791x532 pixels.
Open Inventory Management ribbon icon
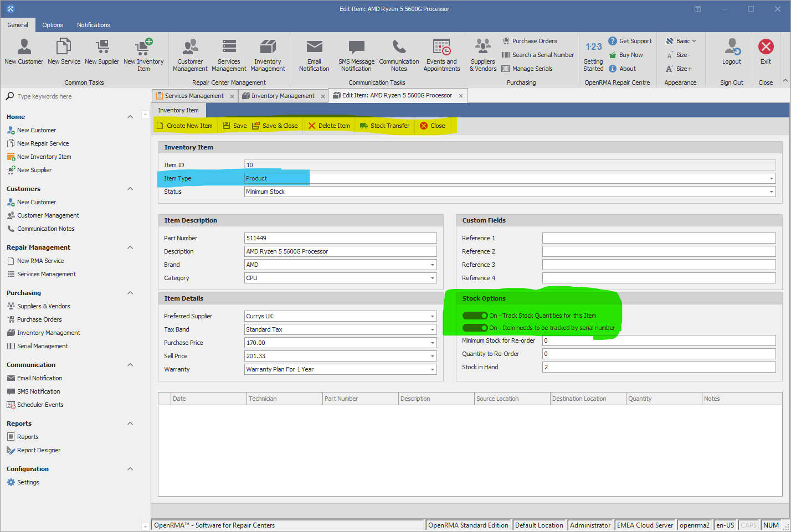click(268, 55)
